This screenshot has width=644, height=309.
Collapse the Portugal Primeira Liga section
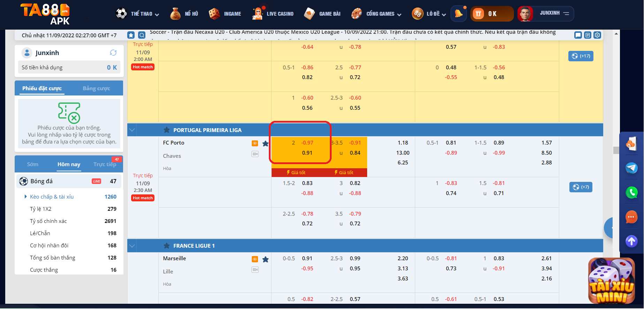pos(132,130)
